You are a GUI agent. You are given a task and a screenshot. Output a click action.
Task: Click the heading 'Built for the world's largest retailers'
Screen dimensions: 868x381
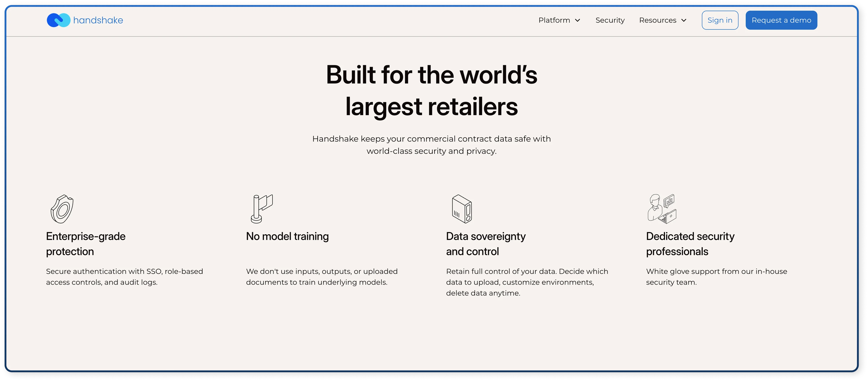[x=432, y=91]
